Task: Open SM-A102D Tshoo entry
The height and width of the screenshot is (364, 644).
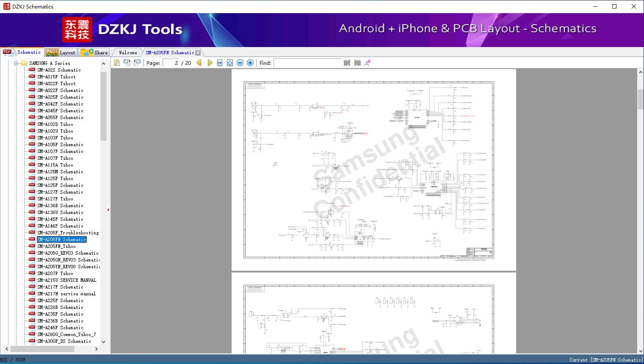Action: click(x=55, y=124)
